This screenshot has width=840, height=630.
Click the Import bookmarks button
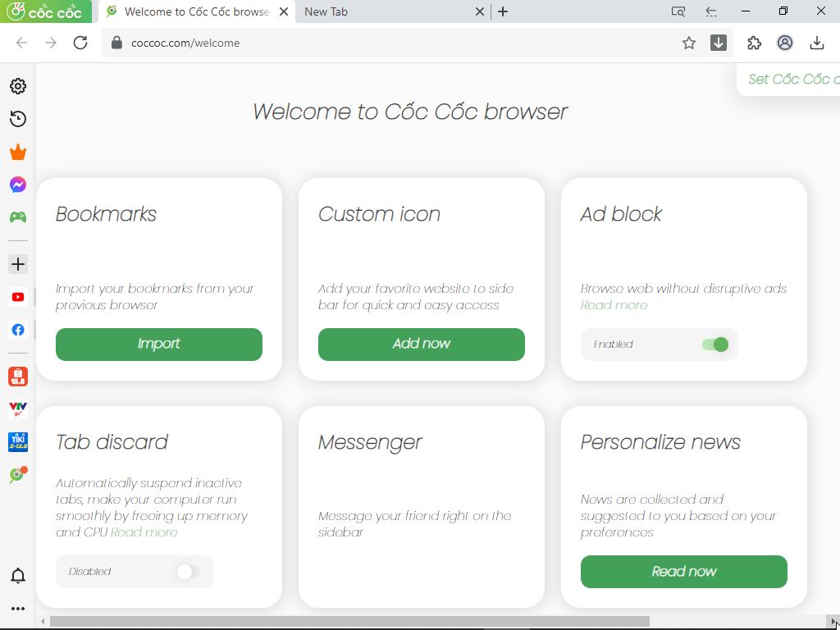[x=159, y=345]
